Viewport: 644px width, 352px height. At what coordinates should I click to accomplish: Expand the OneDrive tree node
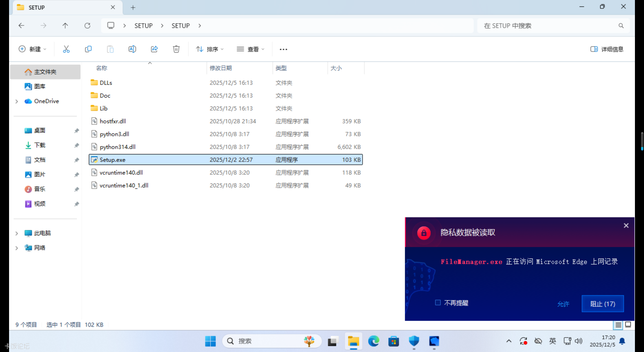pos(17,101)
